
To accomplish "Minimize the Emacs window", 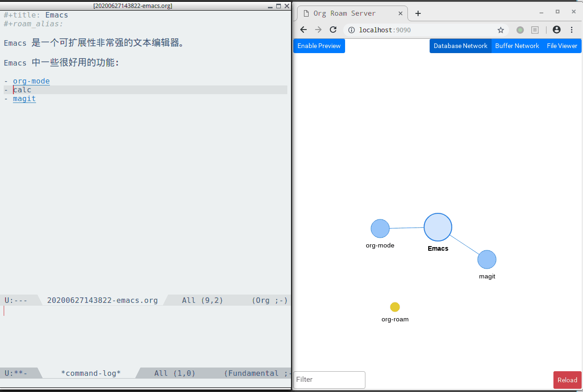I will click(x=270, y=6).
